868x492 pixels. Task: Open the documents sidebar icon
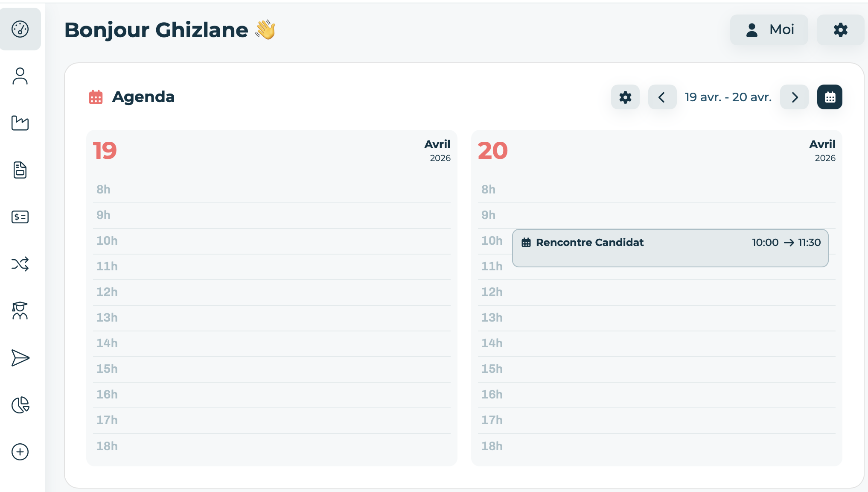(x=20, y=170)
